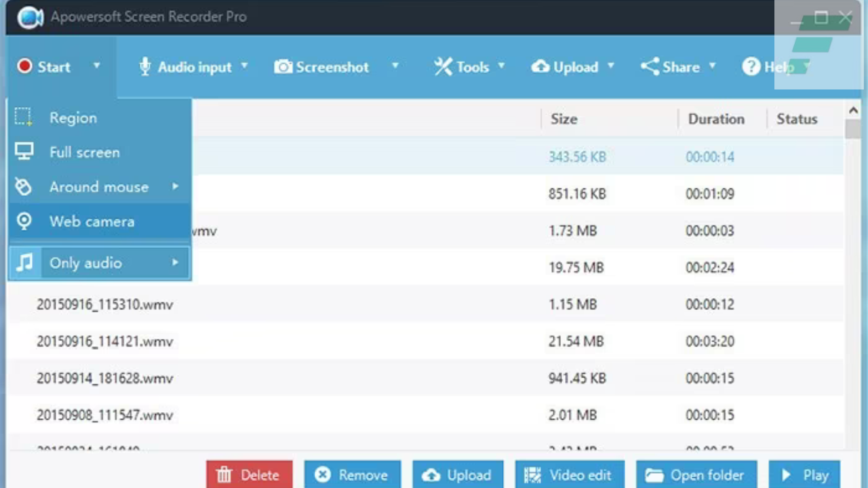Expand the Only audio submenu arrow
The height and width of the screenshot is (488, 868).
coord(175,262)
